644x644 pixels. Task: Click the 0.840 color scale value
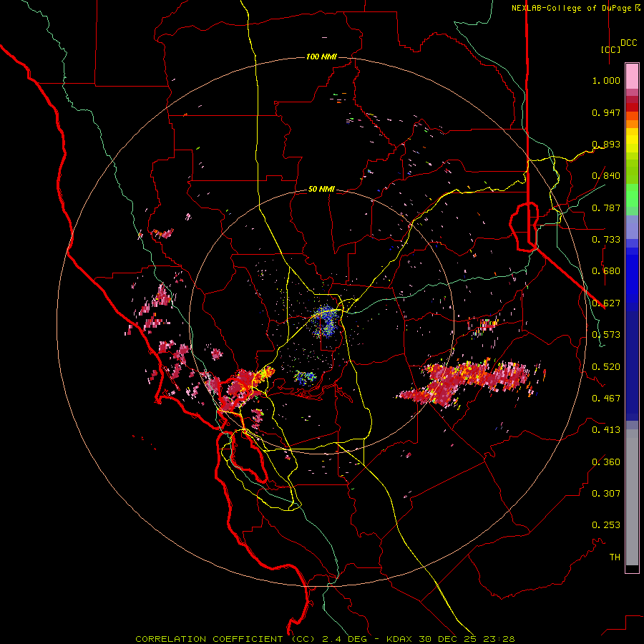click(606, 176)
